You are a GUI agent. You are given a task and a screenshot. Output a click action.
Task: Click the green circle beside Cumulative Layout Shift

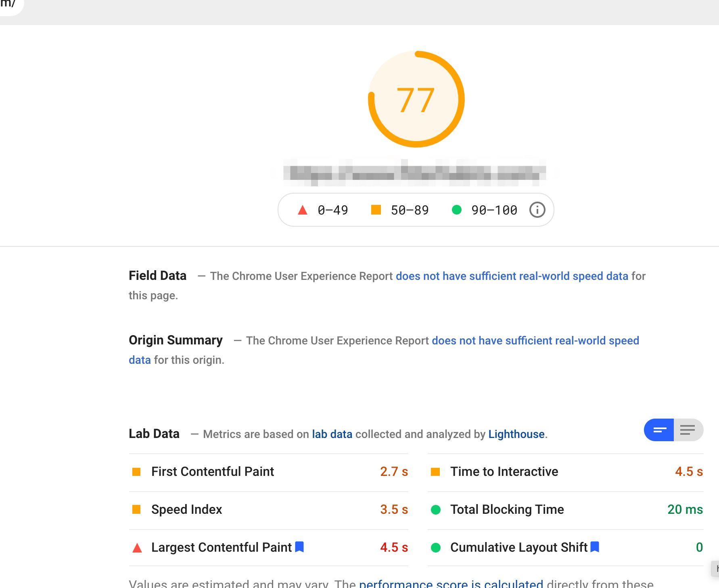point(436,548)
